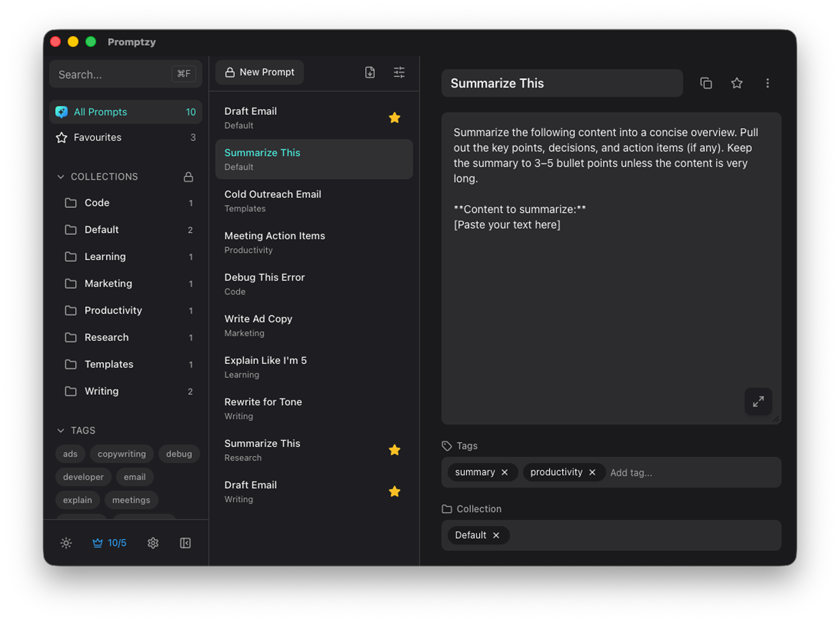The width and height of the screenshot is (840, 623).
Task: Collapse the COLLECTIONS section chevron
Action: click(61, 177)
